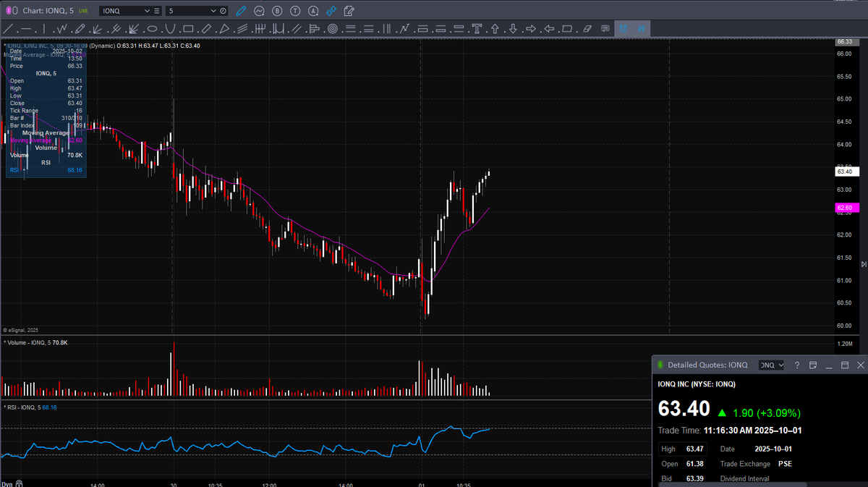Expand the right side panel arrow
This screenshot has width=868, height=487.
(863, 264)
